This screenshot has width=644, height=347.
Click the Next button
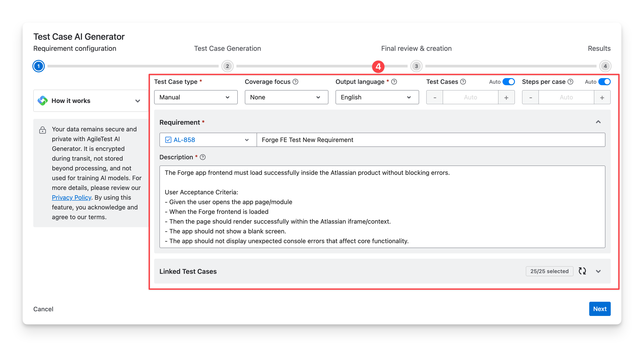(x=600, y=309)
